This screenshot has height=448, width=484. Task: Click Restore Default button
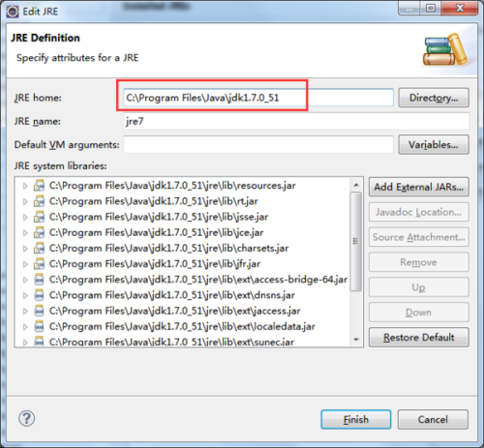click(x=419, y=338)
